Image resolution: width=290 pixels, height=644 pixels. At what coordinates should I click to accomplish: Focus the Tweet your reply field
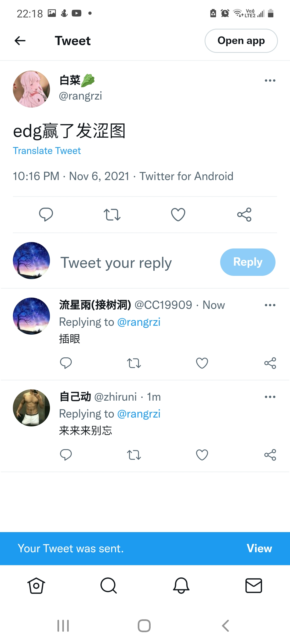[x=116, y=262]
